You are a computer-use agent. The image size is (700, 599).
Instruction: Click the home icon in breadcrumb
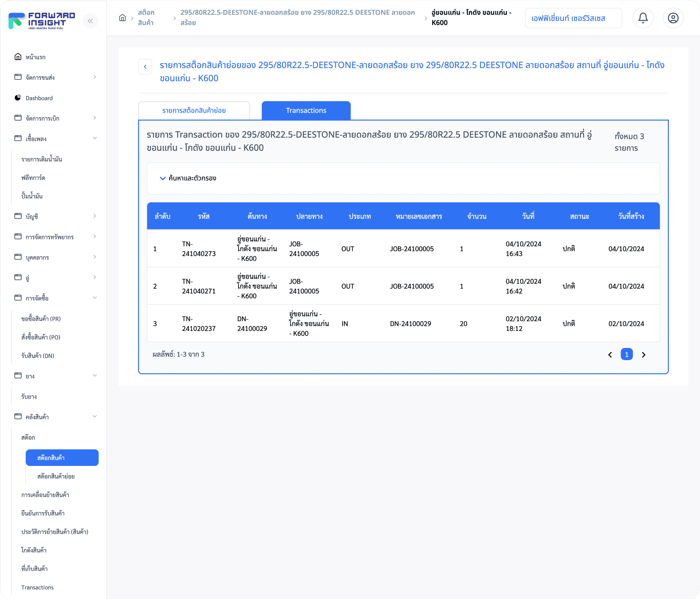123,18
